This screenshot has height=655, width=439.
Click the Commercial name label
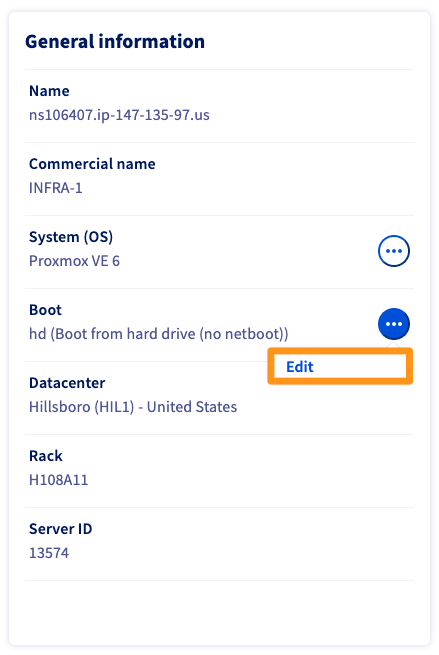click(92, 164)
